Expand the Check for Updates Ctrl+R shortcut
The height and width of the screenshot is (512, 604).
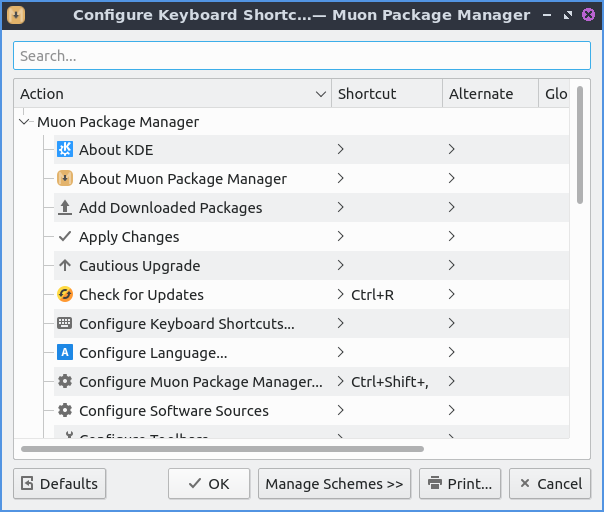[x=341, y=295]
